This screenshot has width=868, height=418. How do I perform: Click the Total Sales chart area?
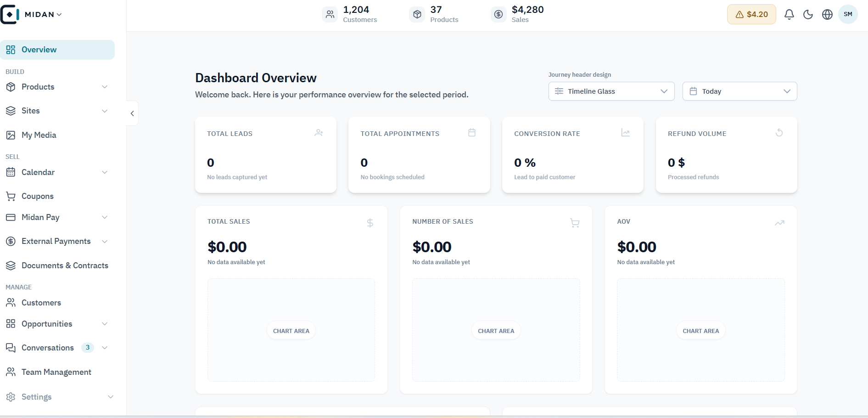291,330
